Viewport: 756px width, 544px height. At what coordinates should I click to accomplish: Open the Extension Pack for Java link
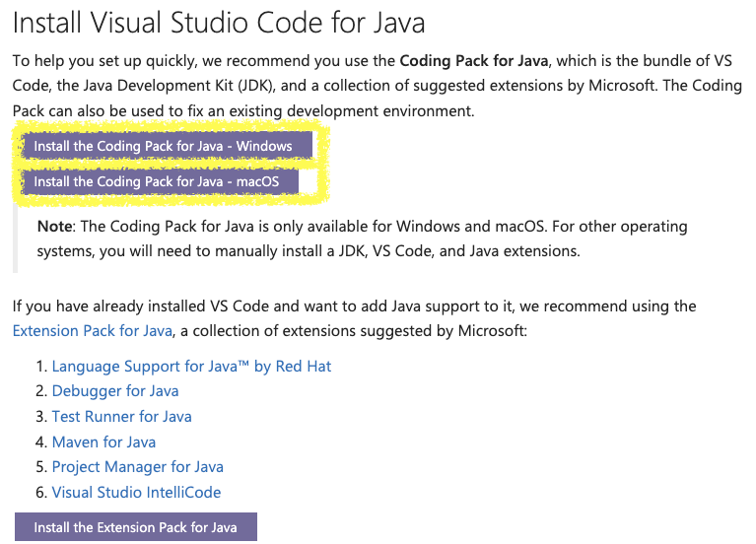click(92, 331)
